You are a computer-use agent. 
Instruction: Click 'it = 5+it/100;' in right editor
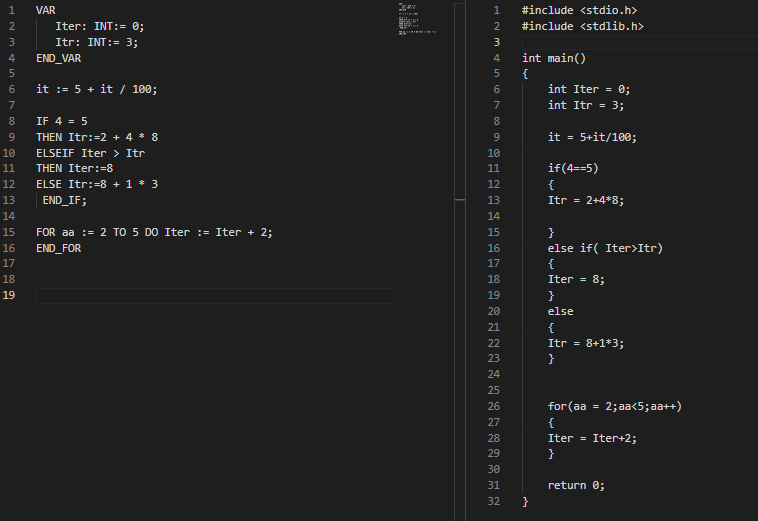pyautogui.click(x=592, y=137)
